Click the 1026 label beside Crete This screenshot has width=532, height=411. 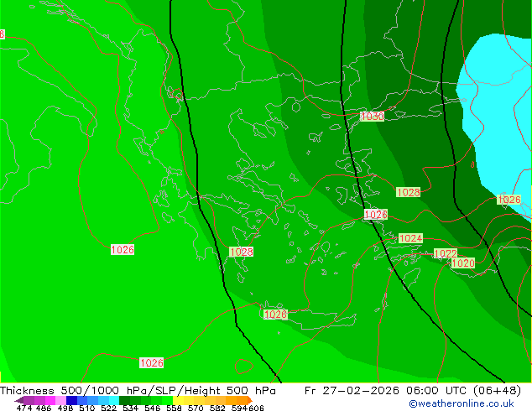[275, 315]
